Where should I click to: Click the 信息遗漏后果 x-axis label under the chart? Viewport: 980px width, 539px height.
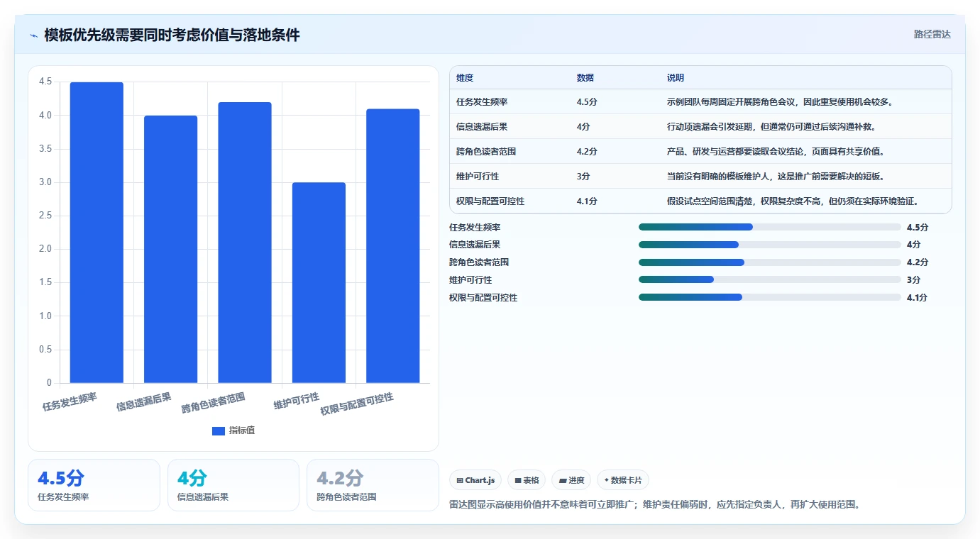click(x=144, y=402)
